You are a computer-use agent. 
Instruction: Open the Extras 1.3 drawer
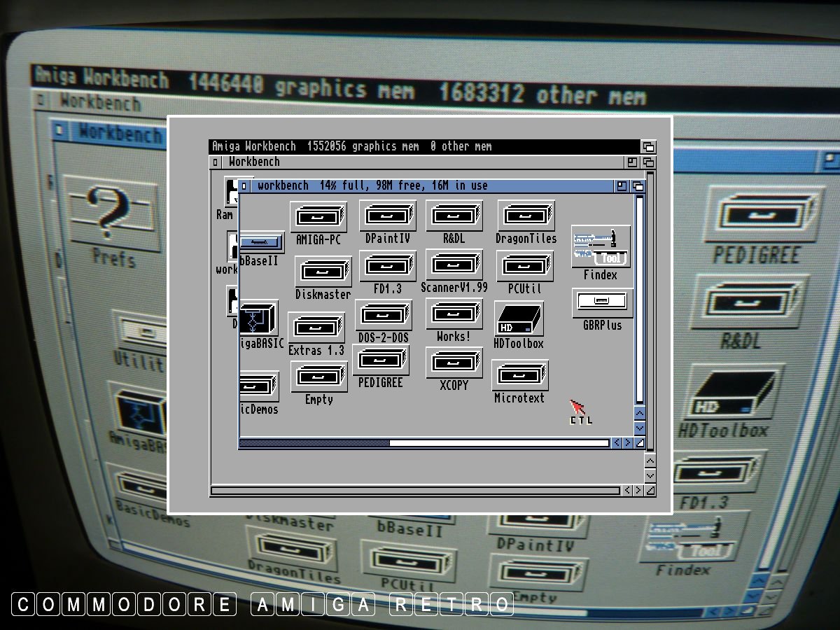(x=316, y=328)
